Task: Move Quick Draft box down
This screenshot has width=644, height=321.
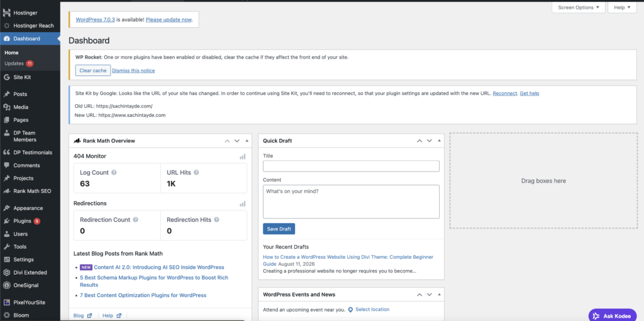Action: point(429,141)
